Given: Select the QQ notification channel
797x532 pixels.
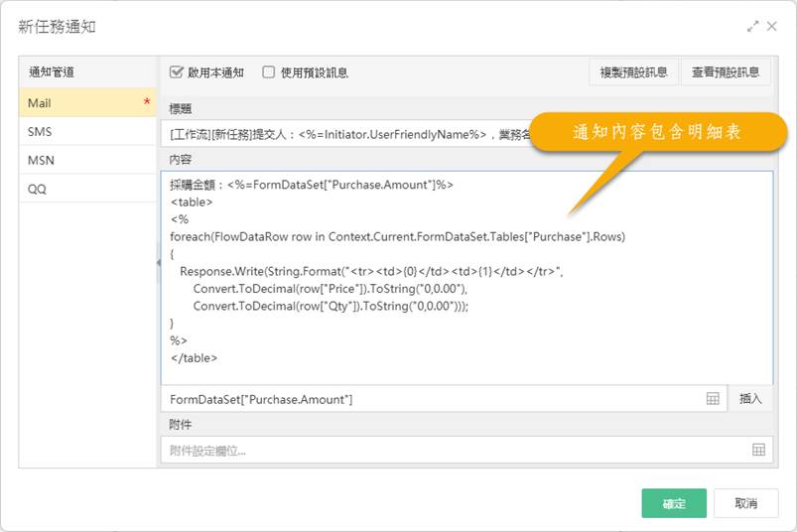Looking at the screenshot, I should coord(87,189).
